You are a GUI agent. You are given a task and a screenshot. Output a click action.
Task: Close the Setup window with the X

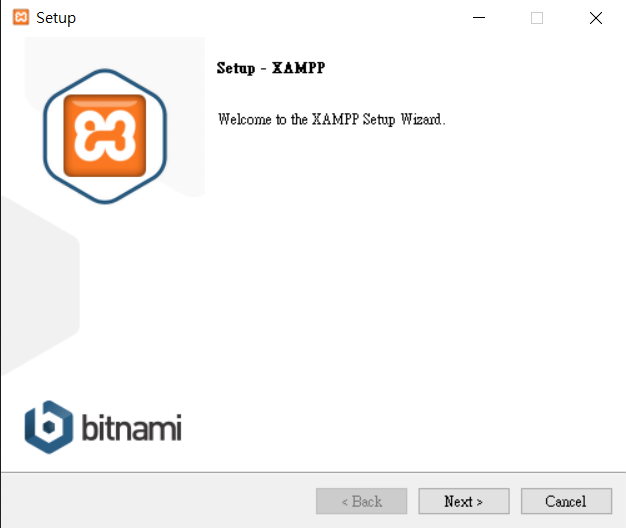click(x=596, y=18)
